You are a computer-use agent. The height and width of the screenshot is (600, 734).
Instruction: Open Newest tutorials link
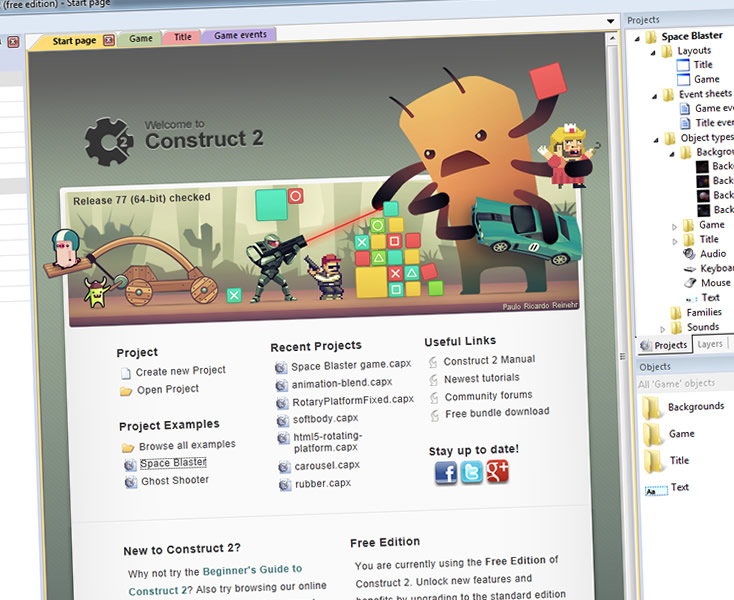click(x=482, y=378)
